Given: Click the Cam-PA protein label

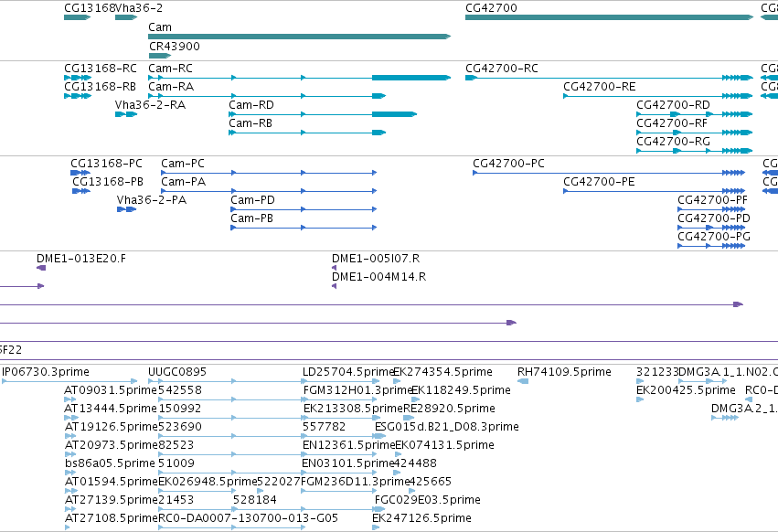Looking at the screenshot, I should 183,182.
